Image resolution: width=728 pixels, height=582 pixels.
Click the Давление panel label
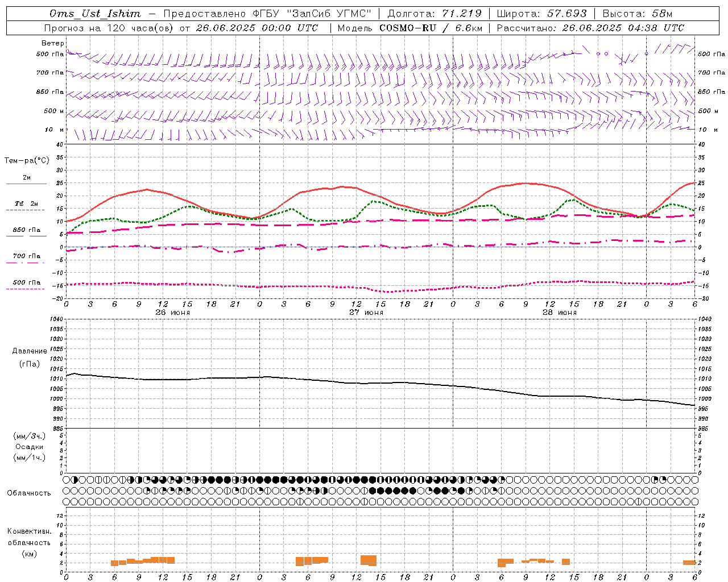30,351
